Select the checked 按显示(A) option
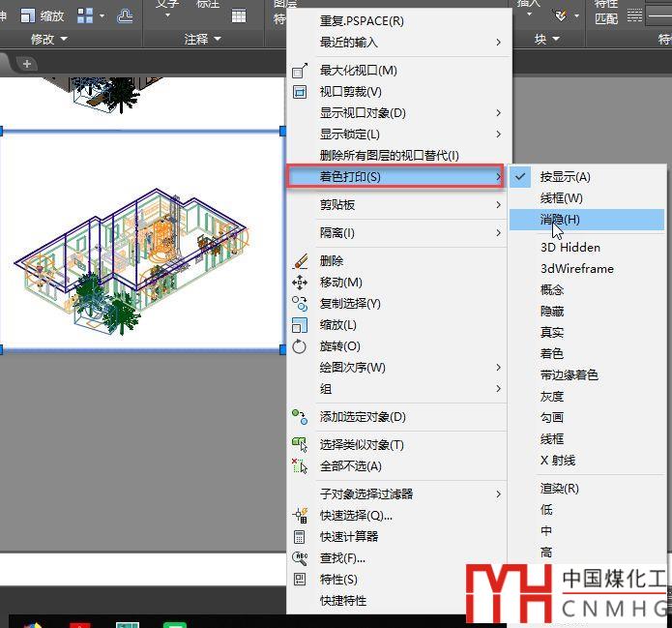The image size is (672, 628). (565, 177)
